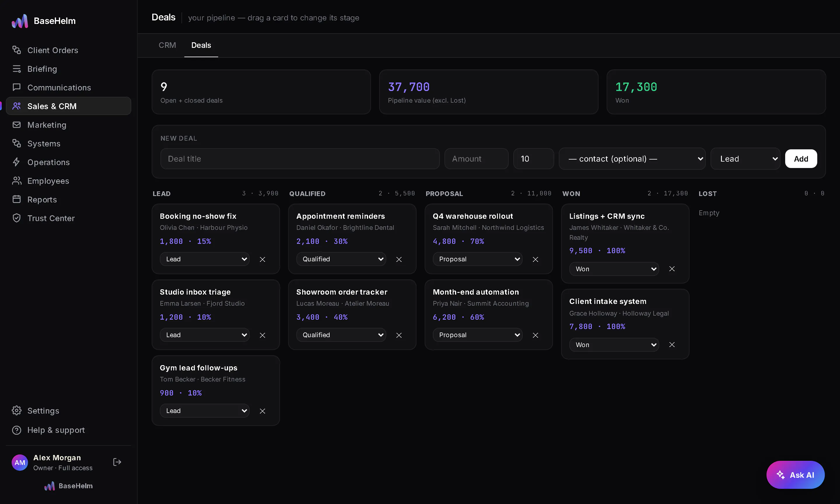
Task: Open Sales & CRM menu item
Action: click(68, 106)
